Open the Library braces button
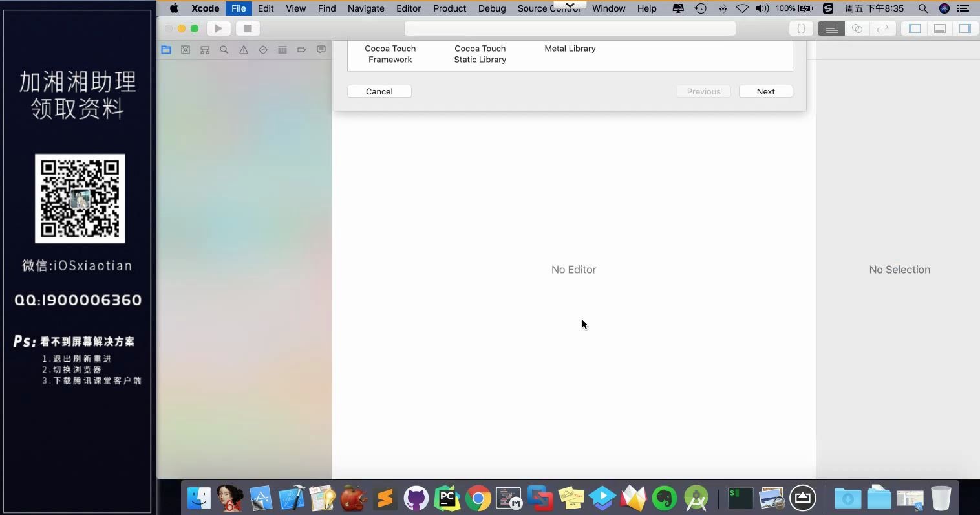The width and height of the screenshot is (980, 515). (x=801, y=28)
